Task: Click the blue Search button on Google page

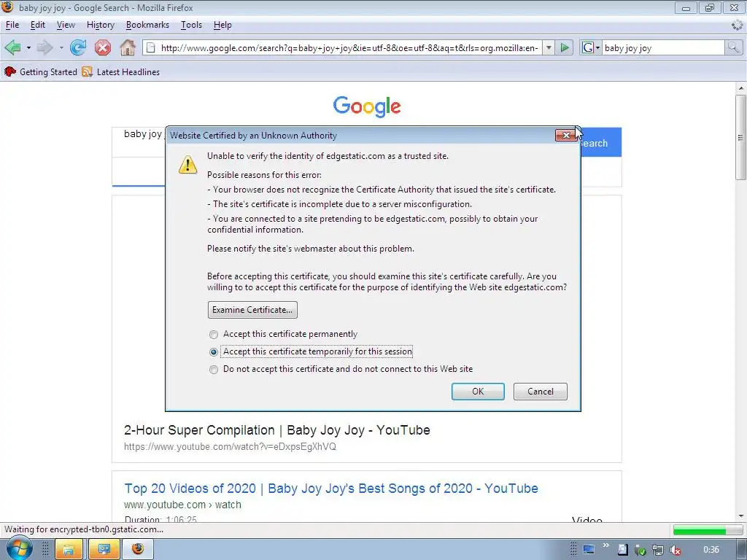Action: pos(601,143)
